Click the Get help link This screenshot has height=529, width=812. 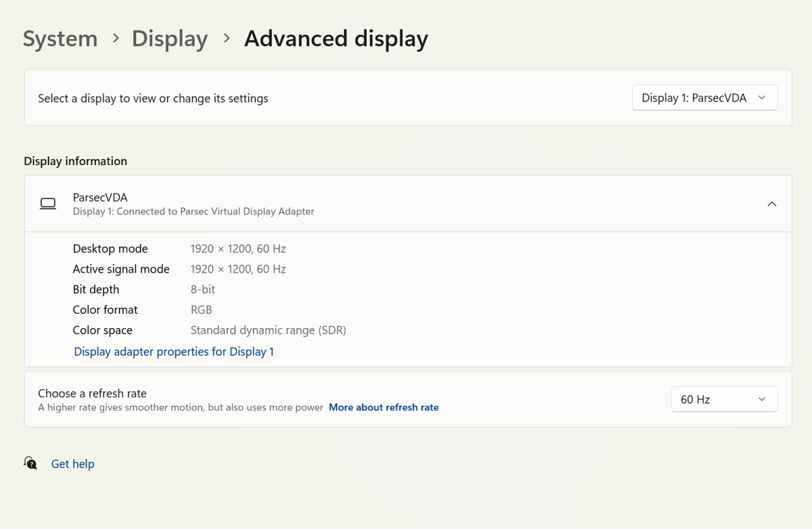click(73, 464)
